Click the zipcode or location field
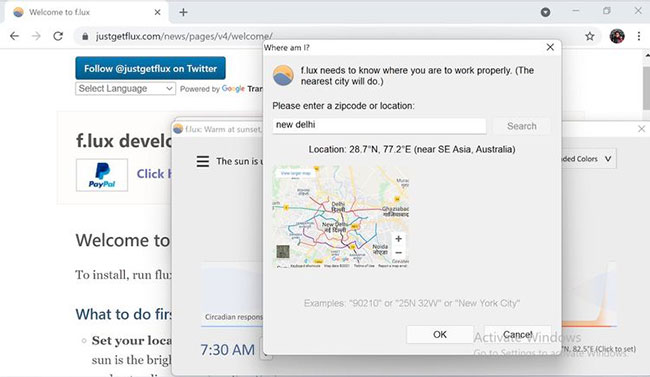Image resolution: width=650 pixels, height=377 pixels. 379,125
